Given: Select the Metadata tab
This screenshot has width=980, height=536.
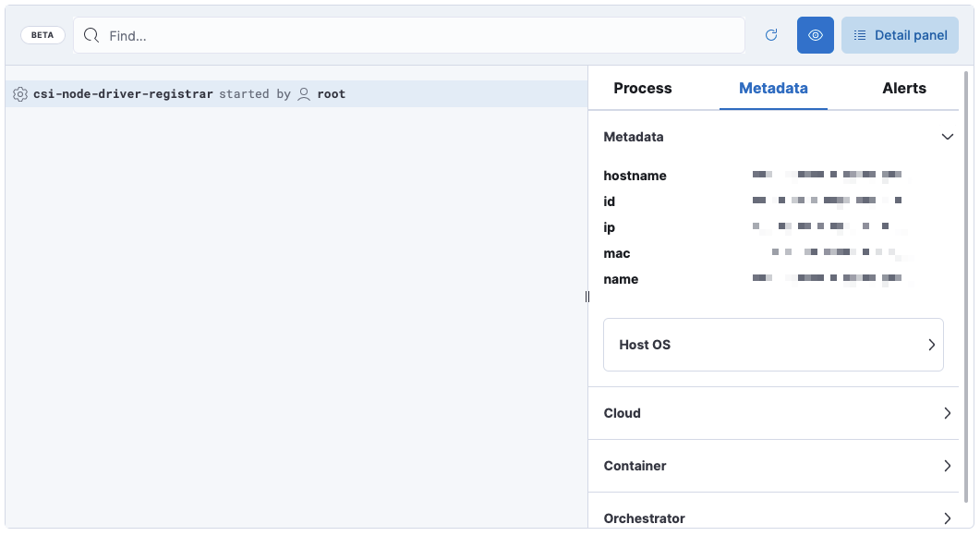Looking at the screenshot, I should coord(773,88).
